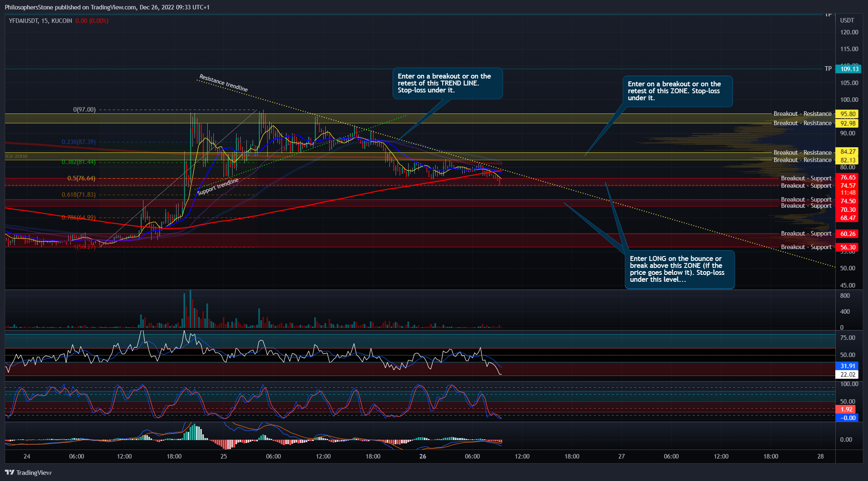This screenshot has height=481, width=868.
Task: Click the 11:48 candle countdown label
Action: coord(848,192)
